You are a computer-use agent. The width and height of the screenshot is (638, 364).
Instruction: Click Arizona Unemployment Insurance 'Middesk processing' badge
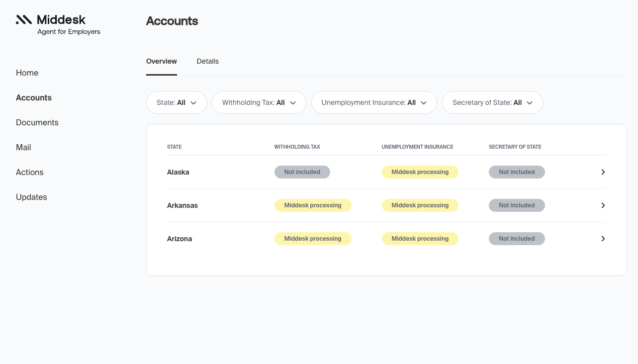point(420,239)
